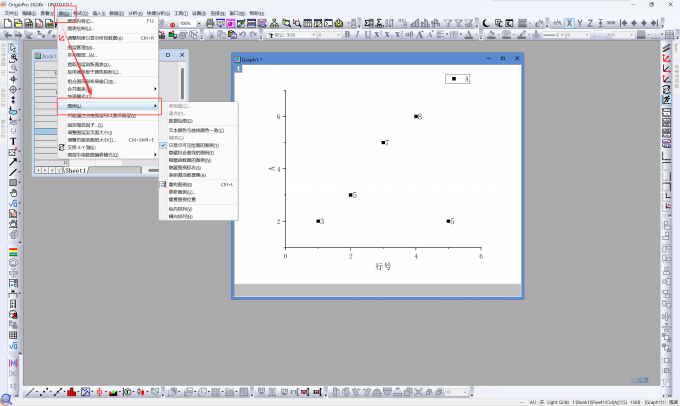Open the font name dropdown
The height and width of the screenshot is (406, 680).
click(313, 35)
